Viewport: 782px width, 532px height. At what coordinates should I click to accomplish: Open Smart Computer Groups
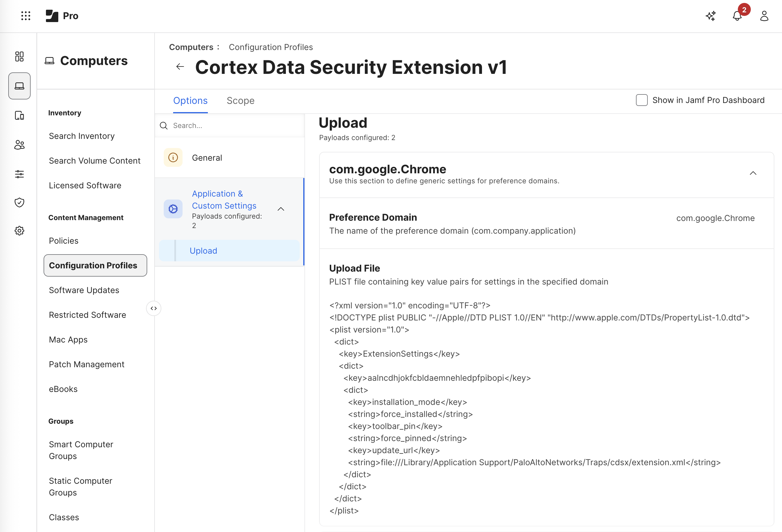(x=81, y=450)
